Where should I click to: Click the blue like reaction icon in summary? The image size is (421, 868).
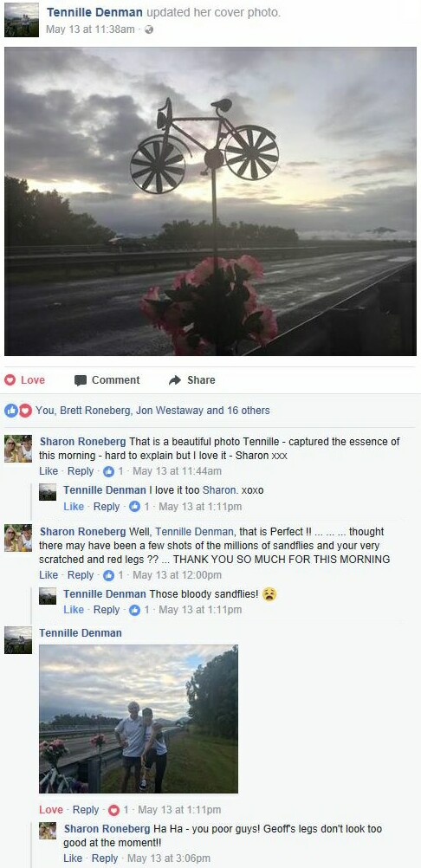[11, 411]
